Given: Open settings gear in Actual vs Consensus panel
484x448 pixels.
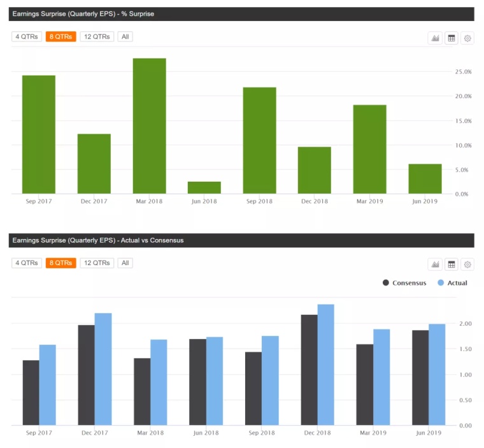Looking at the screenshot, I should (x=467, y=264).
